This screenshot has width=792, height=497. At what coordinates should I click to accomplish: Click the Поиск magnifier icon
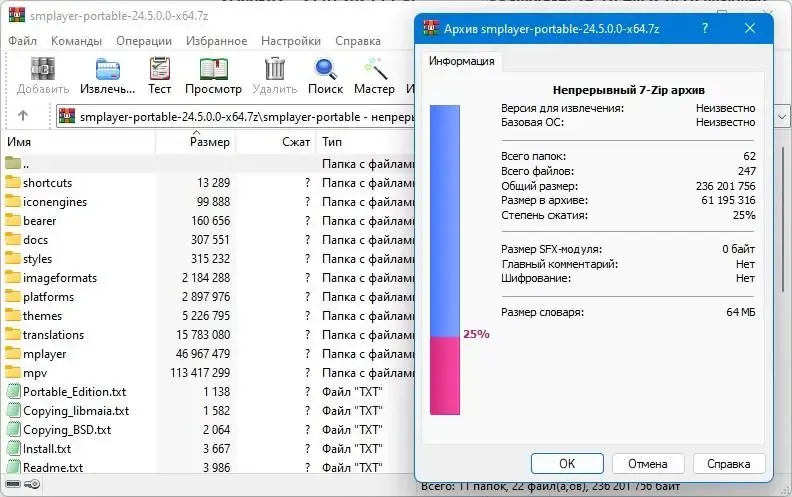click(325, 69)
